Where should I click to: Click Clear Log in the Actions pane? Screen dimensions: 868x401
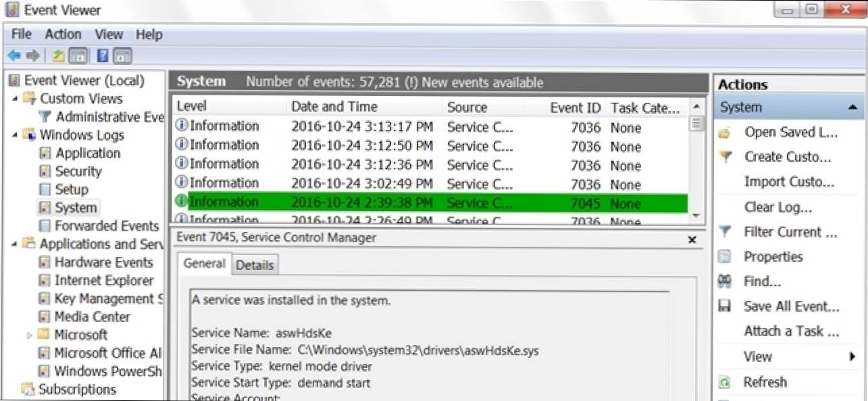point(777,207)
